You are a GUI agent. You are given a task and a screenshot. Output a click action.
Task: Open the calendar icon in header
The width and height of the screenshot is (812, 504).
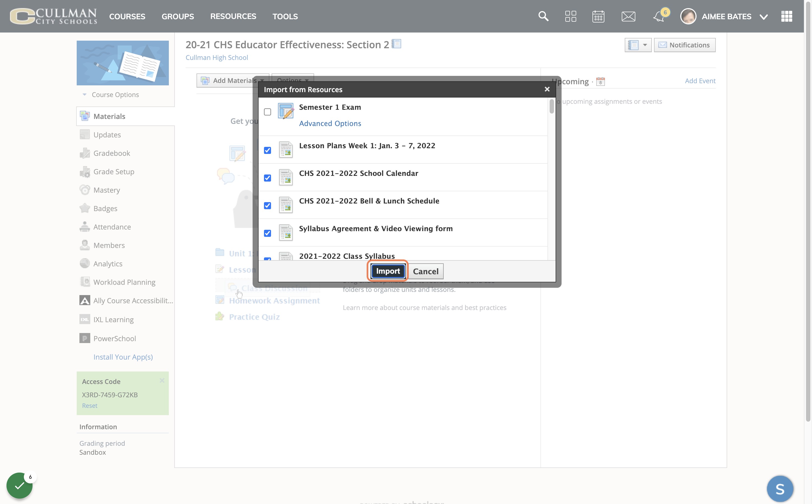(x=598, y=16)
